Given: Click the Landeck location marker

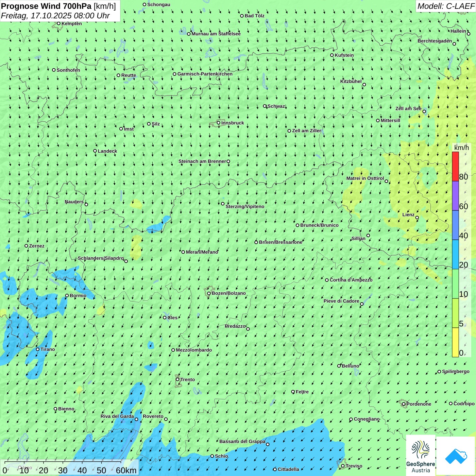Looking at the screenshot, I should (95, 151).
